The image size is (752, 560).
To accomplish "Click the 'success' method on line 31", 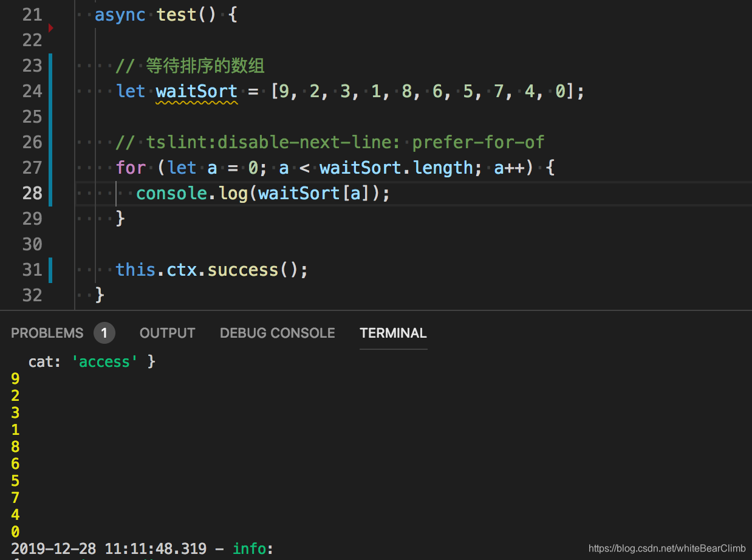I will (x=242, y=270).
